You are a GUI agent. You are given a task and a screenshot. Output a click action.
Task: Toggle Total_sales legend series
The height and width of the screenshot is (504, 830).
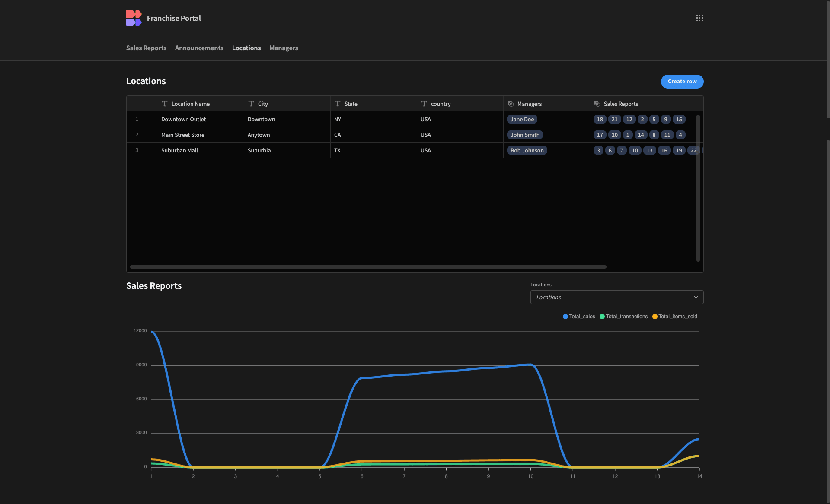point(579,317)
